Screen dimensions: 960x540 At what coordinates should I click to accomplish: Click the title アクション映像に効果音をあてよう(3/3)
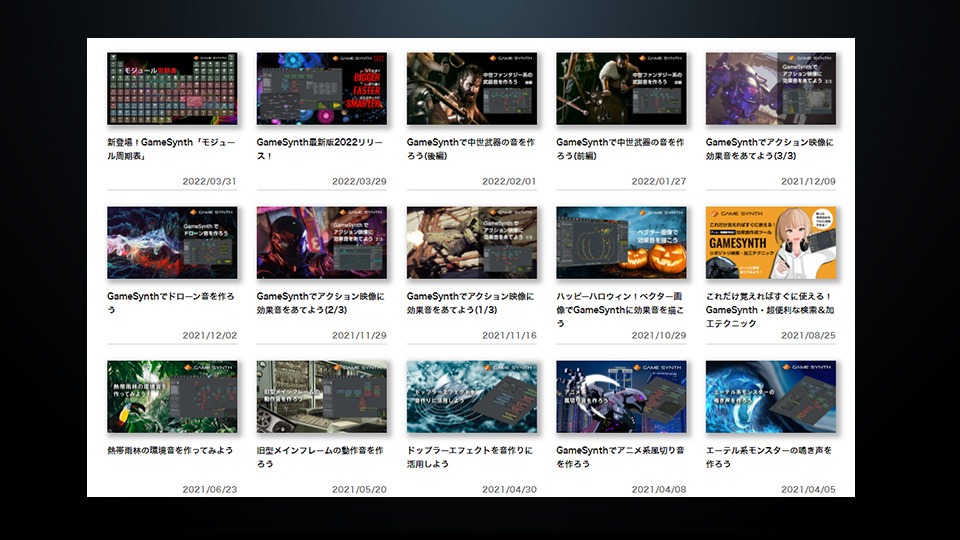point(770,149)
